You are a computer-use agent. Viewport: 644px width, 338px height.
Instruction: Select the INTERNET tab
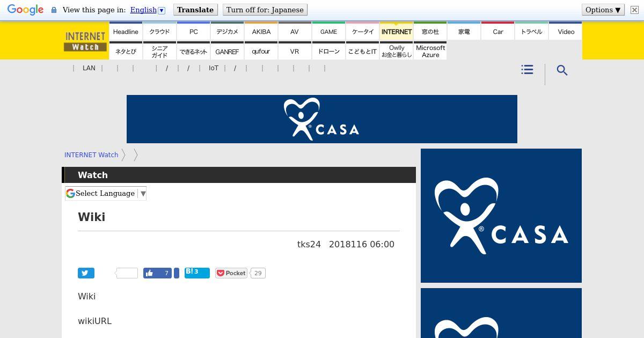(397, 31)
